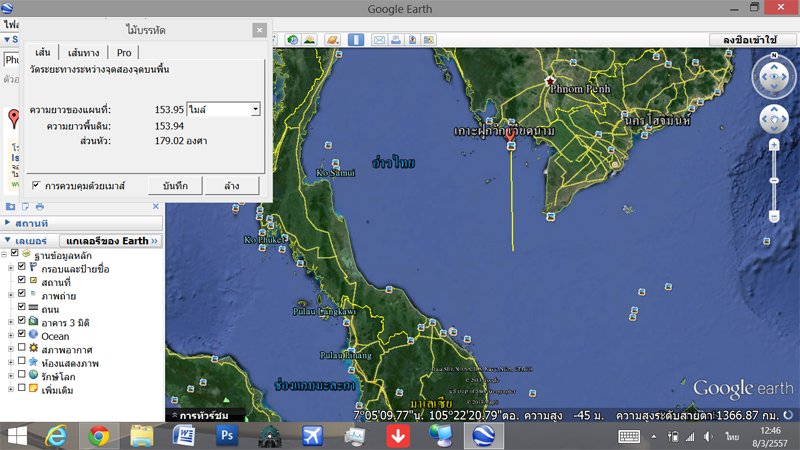The width and height of the screenshot is (800, 450).
Task: Enable the สภาพอากาศ weather layer checkbox
Action: coord(21,347)
